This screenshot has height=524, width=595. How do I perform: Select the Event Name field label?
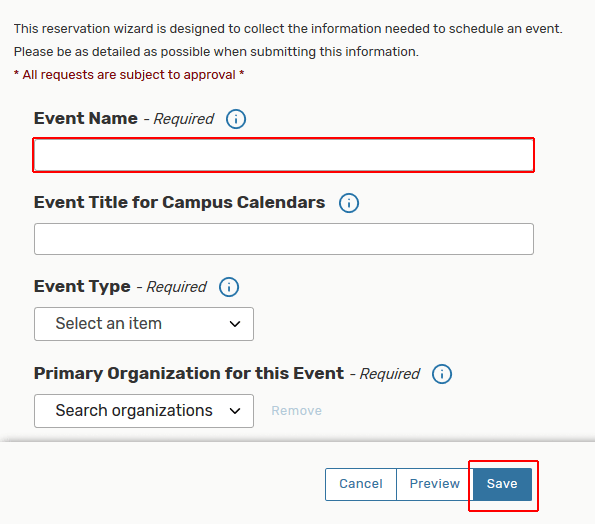(x=86, y=118)
